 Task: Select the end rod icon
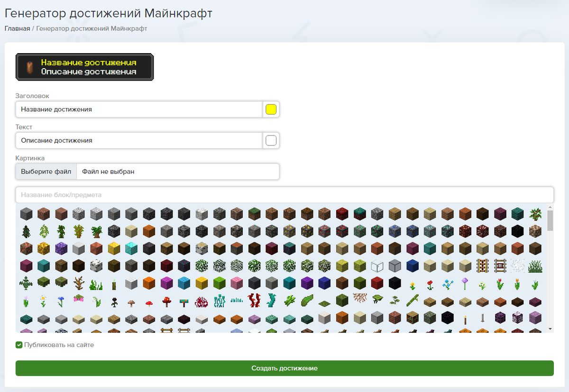[x=482, y=319]
